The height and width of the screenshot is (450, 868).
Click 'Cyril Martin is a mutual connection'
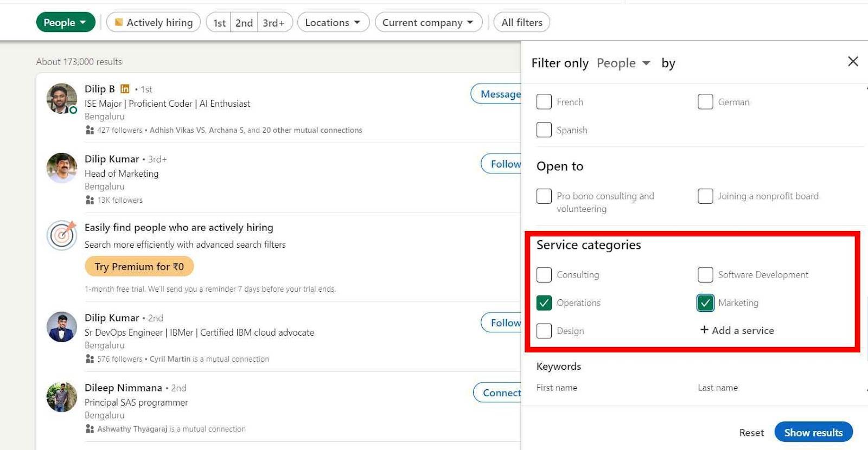click(x=209, y=359)
